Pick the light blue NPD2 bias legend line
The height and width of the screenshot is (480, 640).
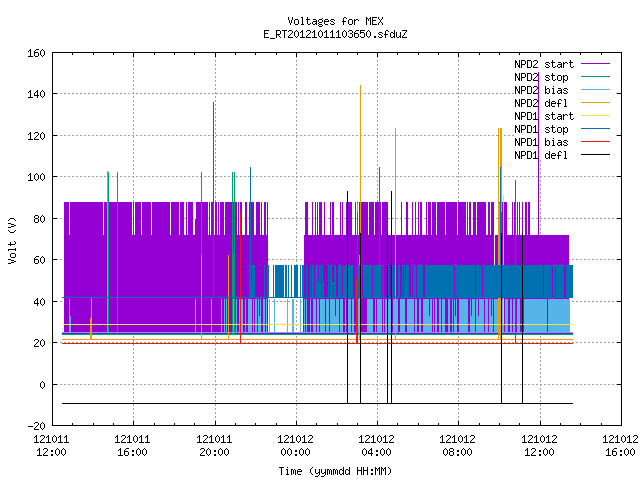coord(595,90)
